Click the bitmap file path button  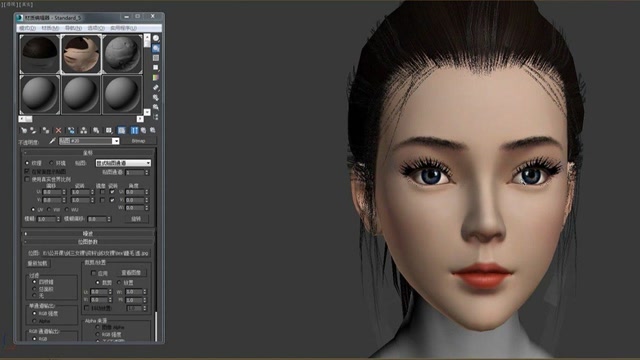(95, 253)
